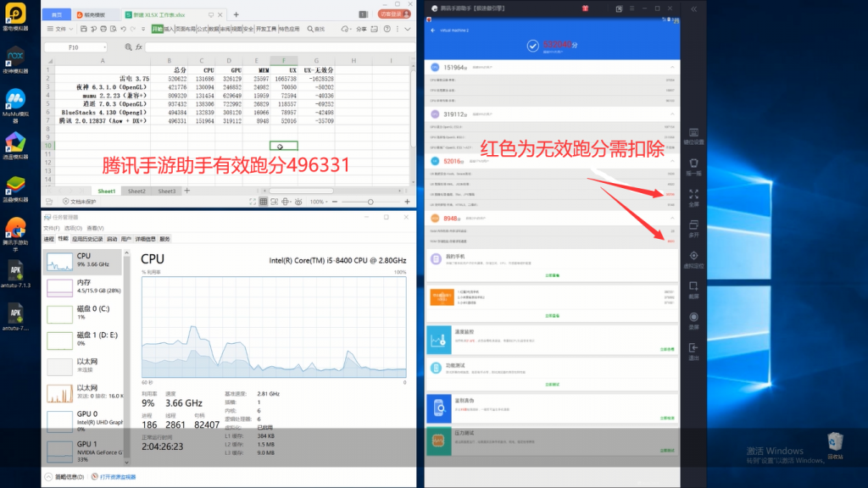868x488 pixels.
Task: Open the 蓝叠模拟器 desktop shortcut
Action: [15, 189]
